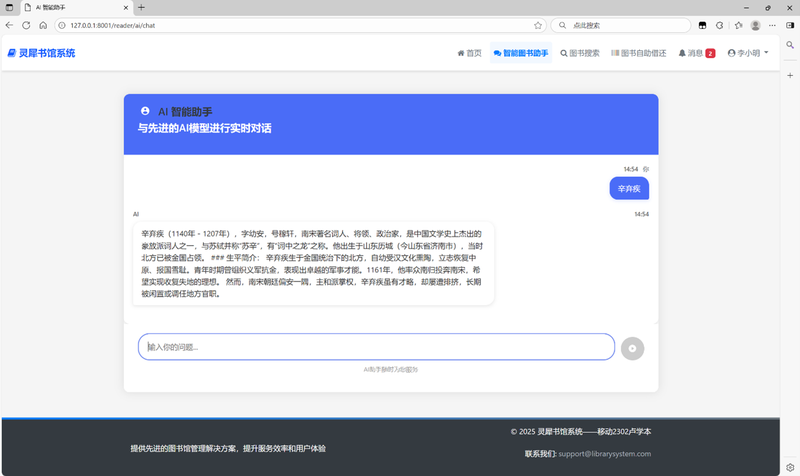Expand the 李小明 user dropdown

coord(748,53)
